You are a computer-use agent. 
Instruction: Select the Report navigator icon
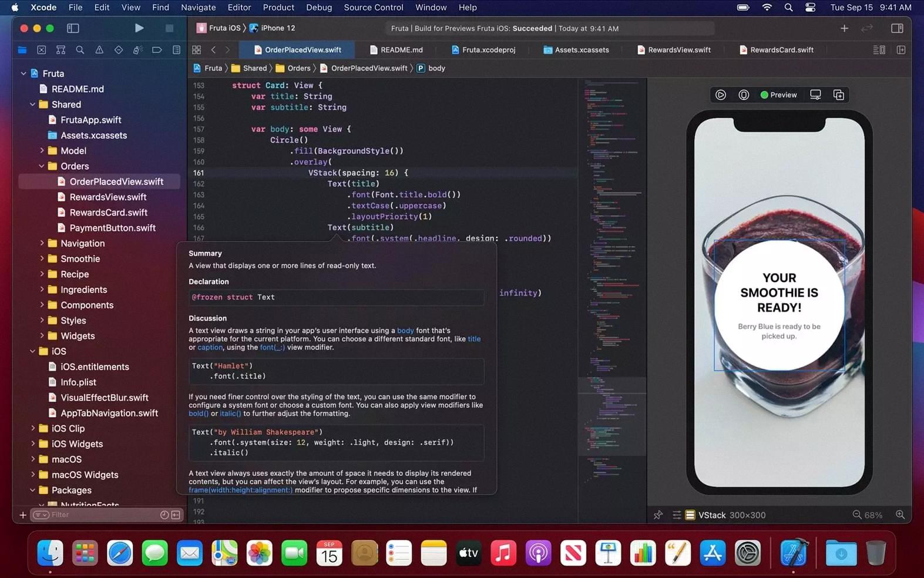[176, 50]
